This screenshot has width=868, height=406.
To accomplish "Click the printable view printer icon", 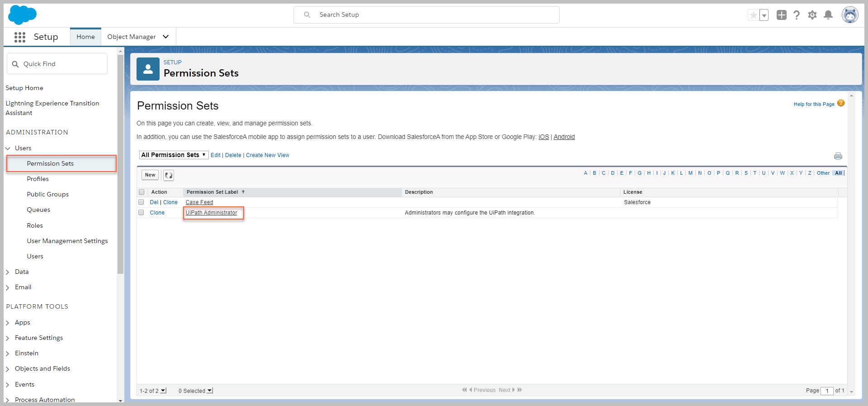I will (838, 156).
